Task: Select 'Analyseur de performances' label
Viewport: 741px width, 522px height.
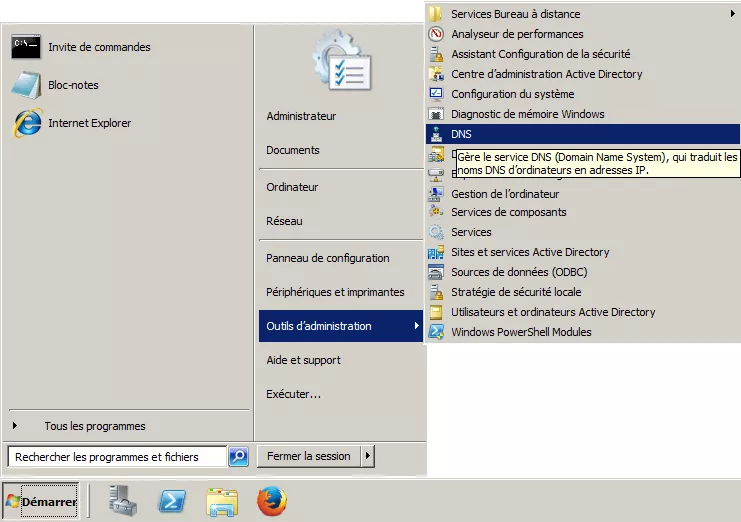Action: coord(517,34)
